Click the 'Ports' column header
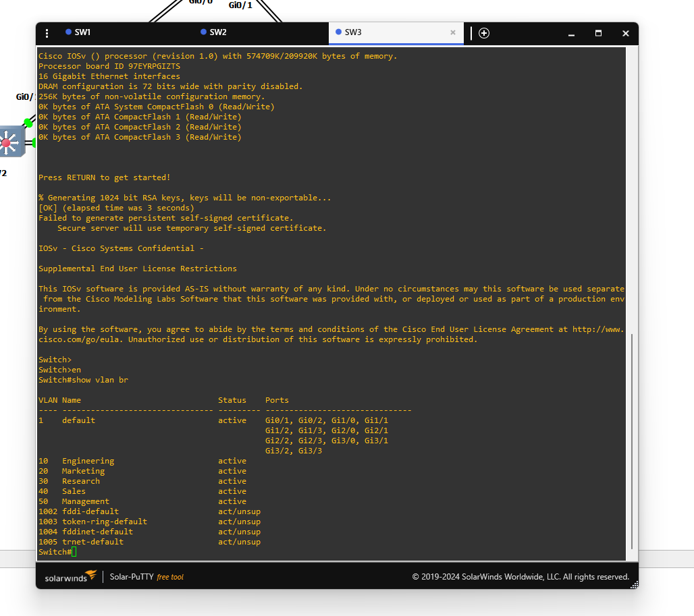694x616 pixels. [x=277, y=400]
